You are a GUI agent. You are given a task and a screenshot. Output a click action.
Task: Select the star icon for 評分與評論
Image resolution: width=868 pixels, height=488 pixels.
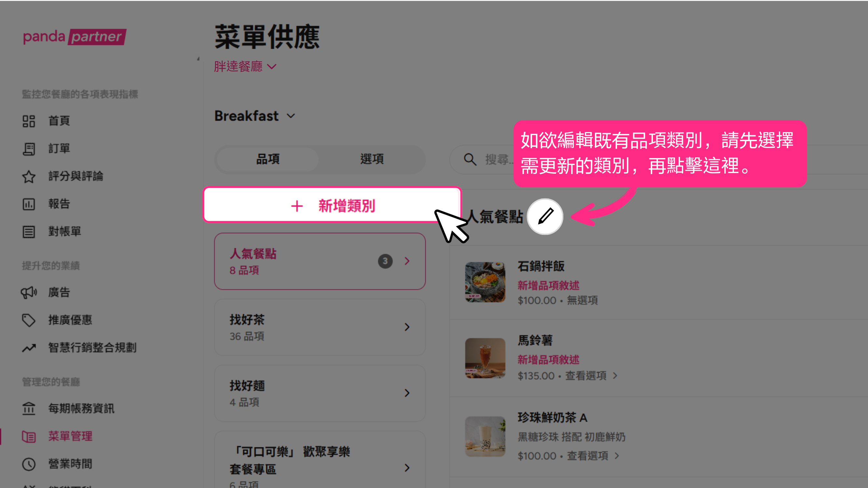tap(29, 176)
